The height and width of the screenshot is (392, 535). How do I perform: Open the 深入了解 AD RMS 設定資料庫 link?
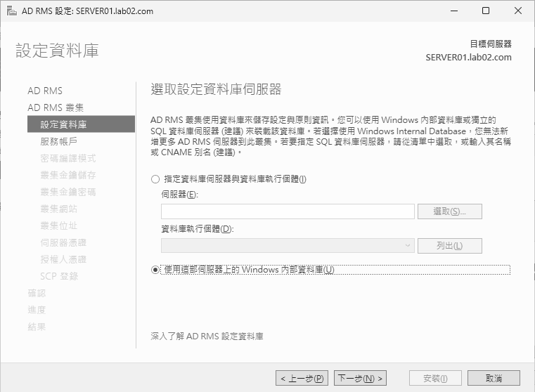tap(207, 337)
